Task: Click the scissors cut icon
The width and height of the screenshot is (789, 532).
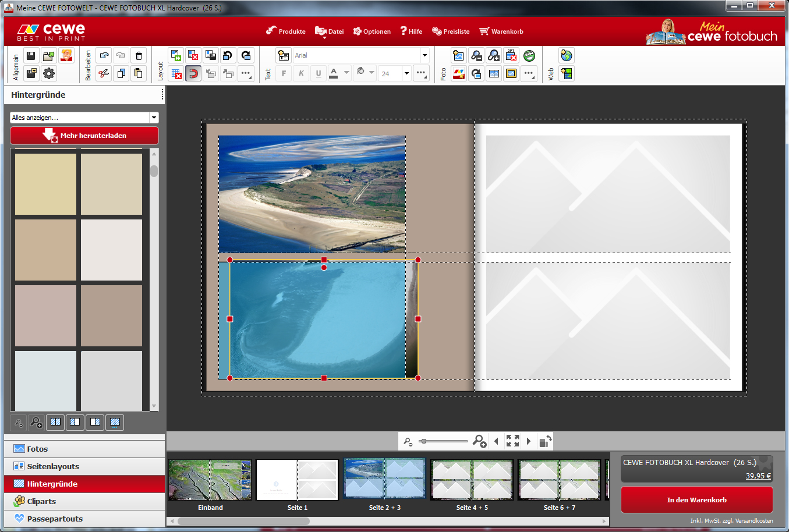Action: point(104,73)
